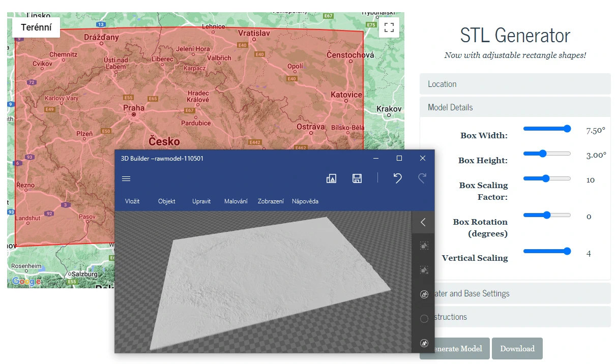Collapse the 3D Builder side panel chevron
The image size is (616, 364).
point(423,222)
